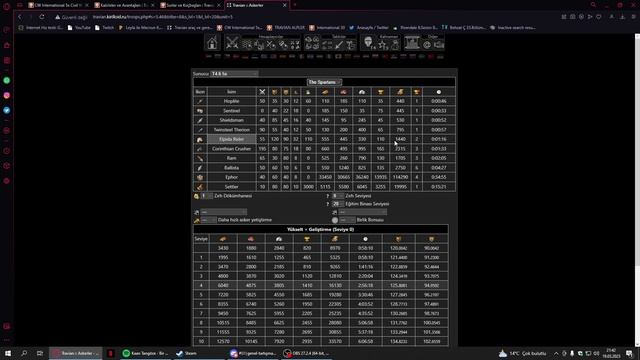Click the clay resource header in troop table
The height and width of the screenshot is (360, 640).
(343, 92)
